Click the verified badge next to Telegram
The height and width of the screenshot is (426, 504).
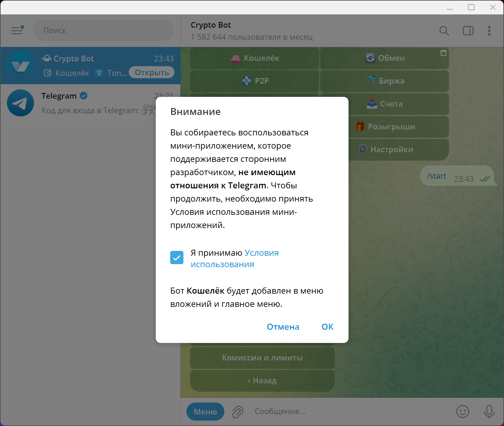pos(84,96)
